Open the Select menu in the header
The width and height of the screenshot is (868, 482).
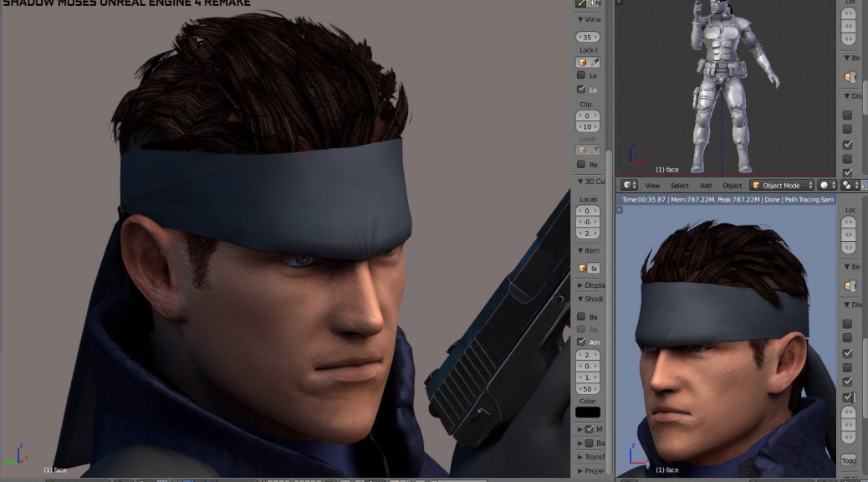[680, 186]
